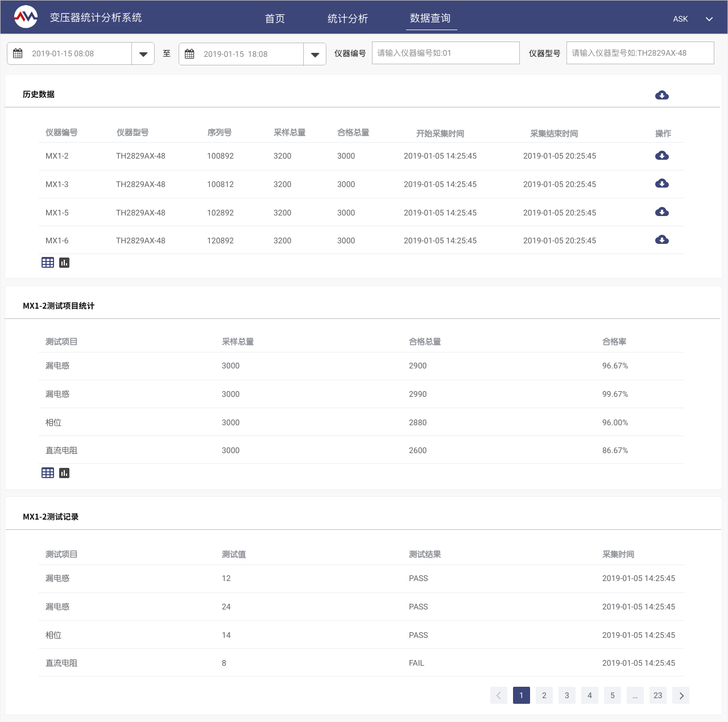Select the 数据查询 tab
Viewport: 728px width, 722px height.
point(431,19)
